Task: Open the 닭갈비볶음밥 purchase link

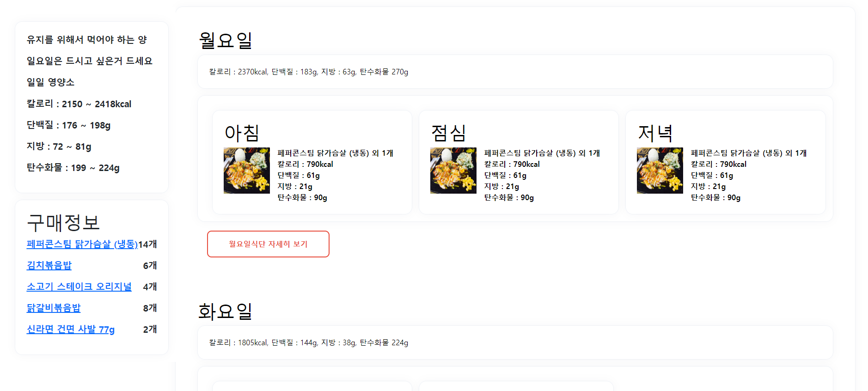Action: tap(54, 308)
